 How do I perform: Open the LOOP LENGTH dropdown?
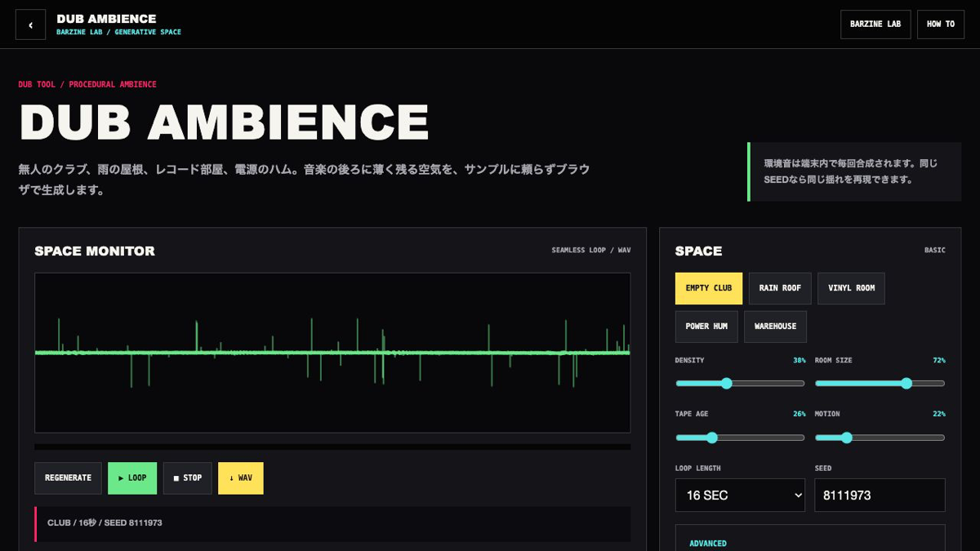pos(740,495)
